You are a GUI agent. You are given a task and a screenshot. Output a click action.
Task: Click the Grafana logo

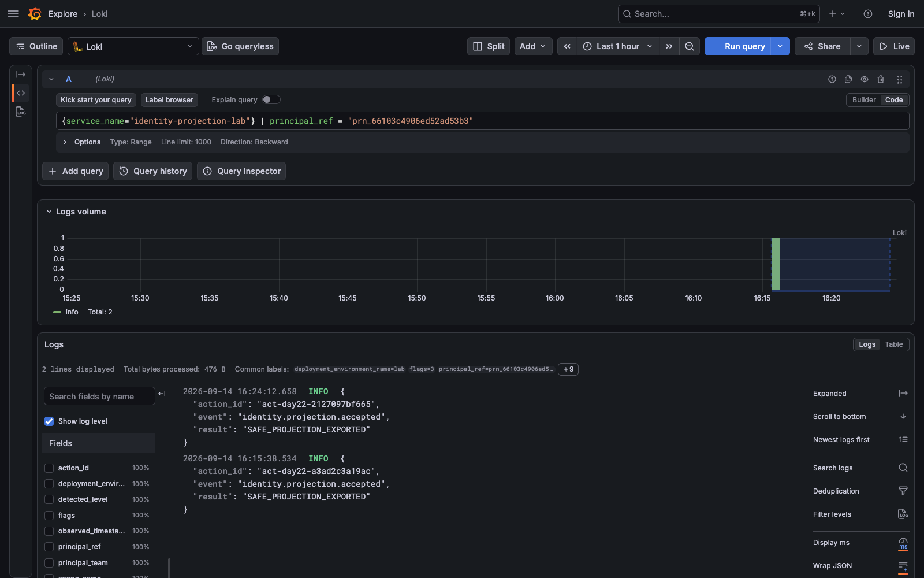[35, 14]
